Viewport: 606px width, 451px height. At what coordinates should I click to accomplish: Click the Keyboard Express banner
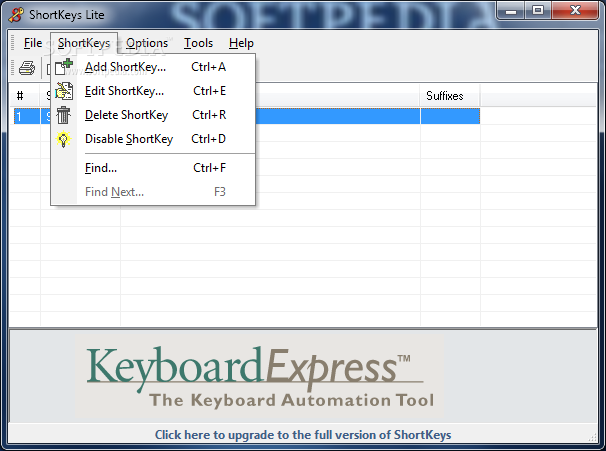click(259, 376)
